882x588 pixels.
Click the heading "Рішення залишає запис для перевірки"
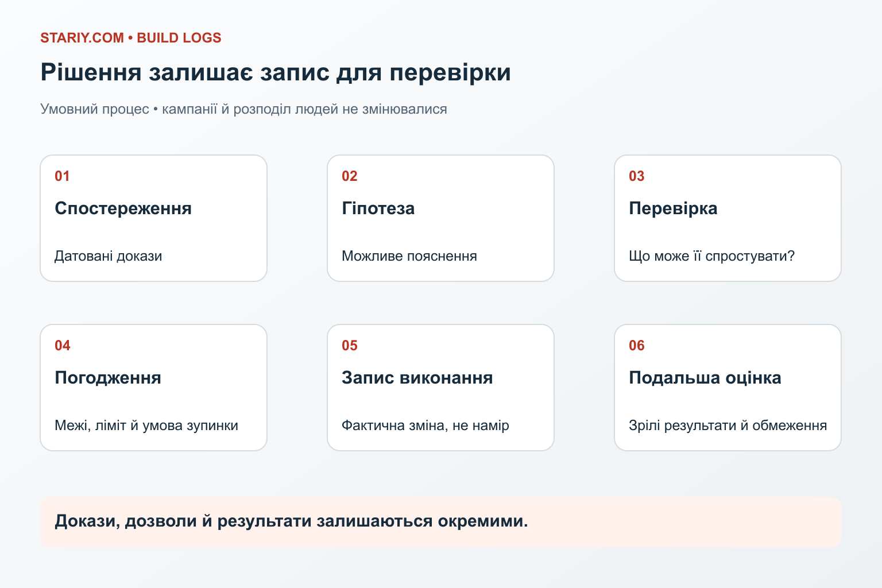coord(276,73)
